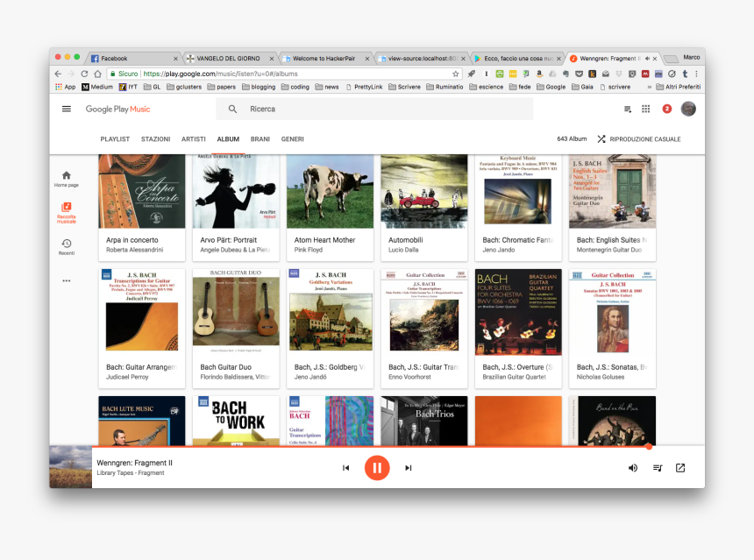The height and width of the screenshot is (560, 754).
Task: Switch to the BRANI tab
Action: pyautogui.click(x=260, y=139)
